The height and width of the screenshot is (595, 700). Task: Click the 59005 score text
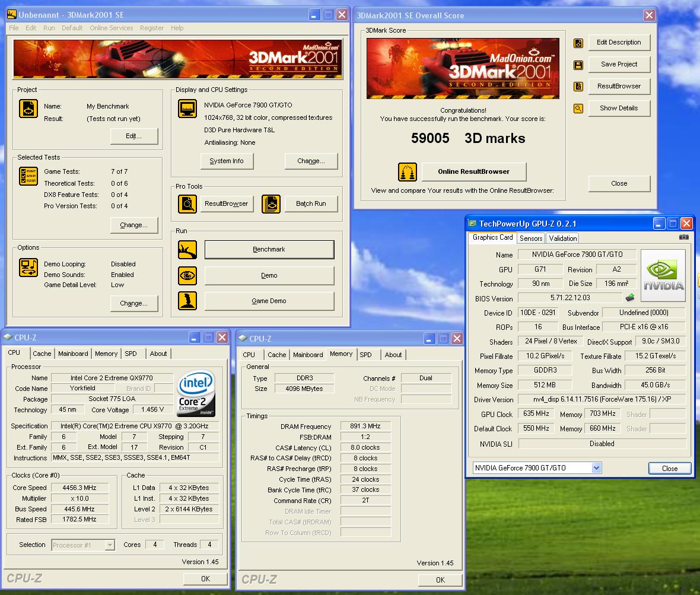click(x=430, y=138)
